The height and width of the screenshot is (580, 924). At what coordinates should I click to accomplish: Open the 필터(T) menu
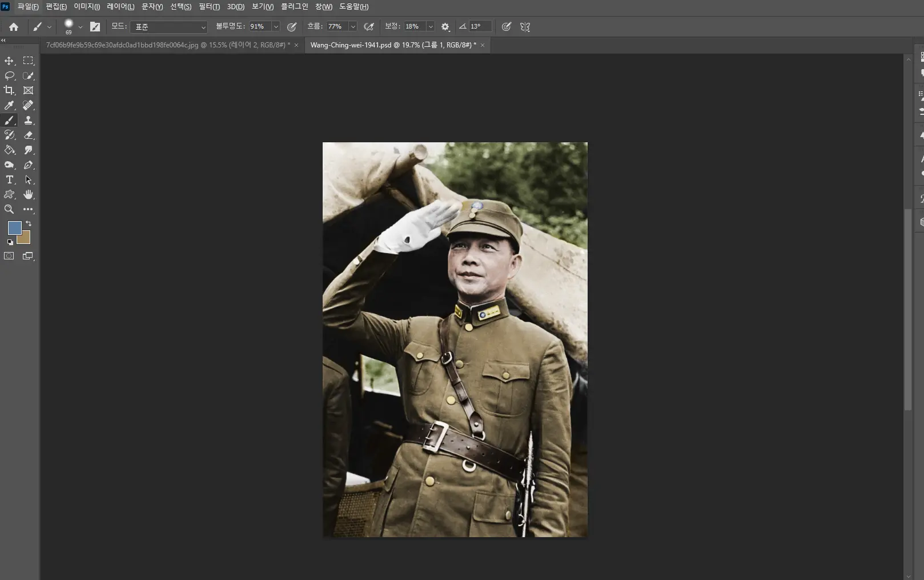209,7
